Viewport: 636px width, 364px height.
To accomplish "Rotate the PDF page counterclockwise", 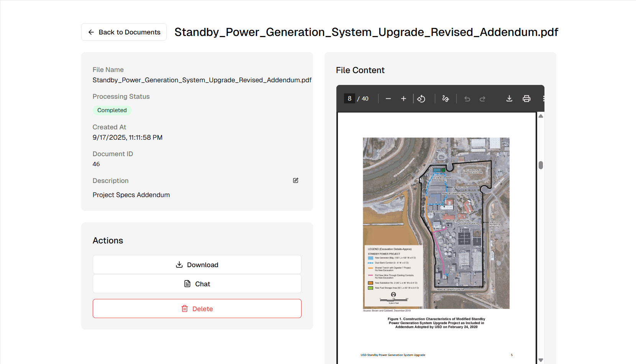I will point(421,99).
